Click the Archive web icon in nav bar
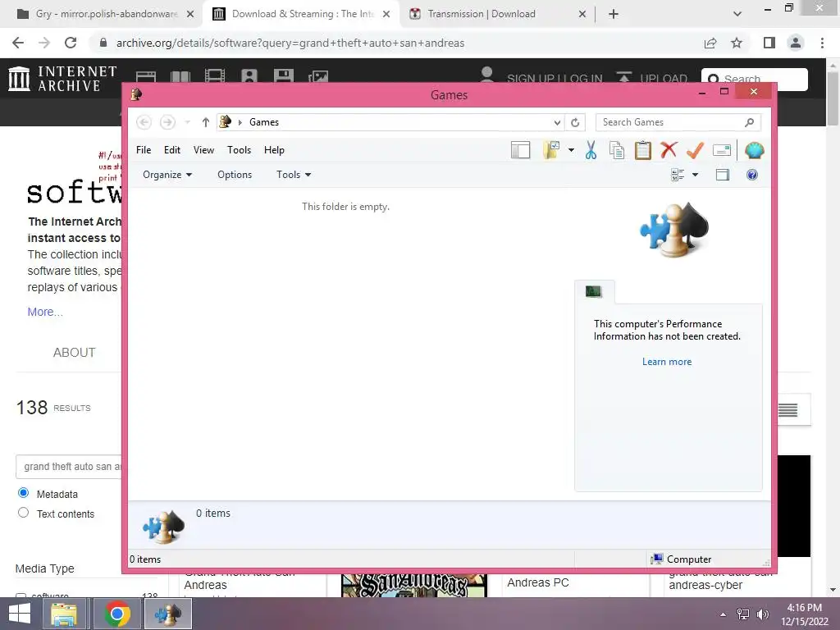840x630 pixels. [146, 77]
